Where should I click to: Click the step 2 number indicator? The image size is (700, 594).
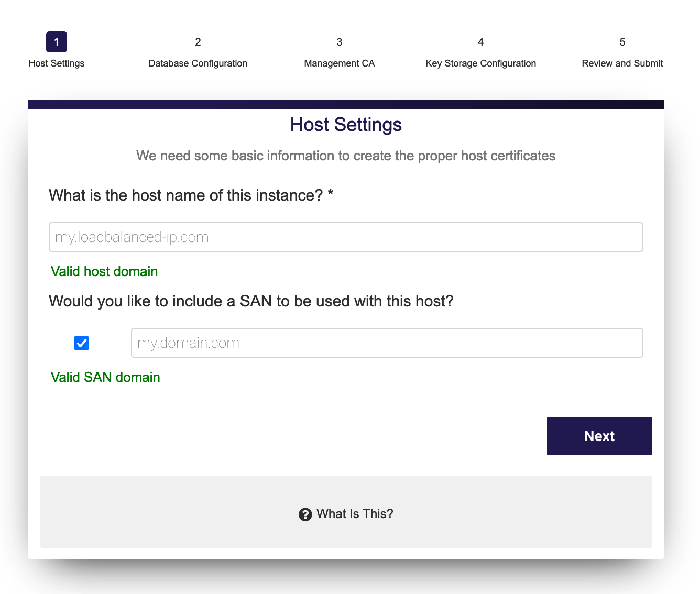198,42
